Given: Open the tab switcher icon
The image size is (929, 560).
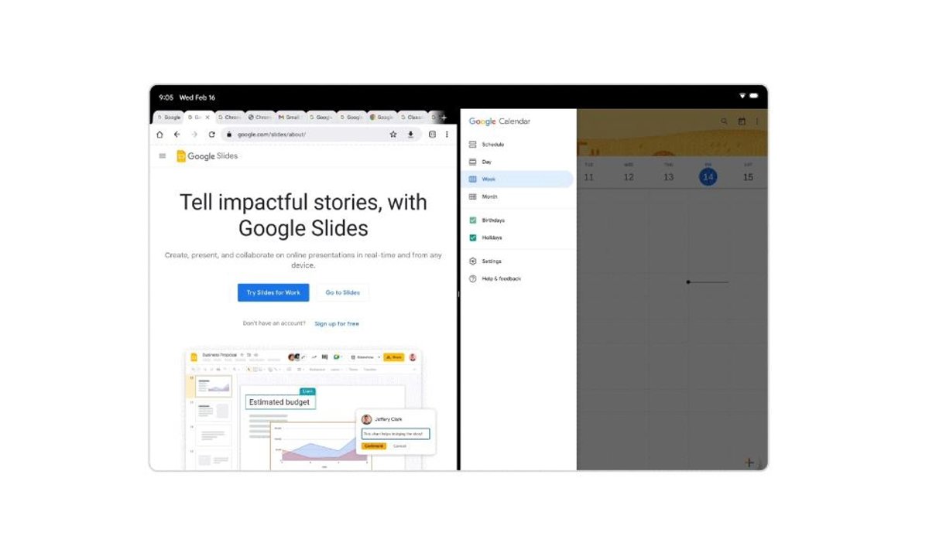Looking at the screenshot, I should (x=432, y=135).
